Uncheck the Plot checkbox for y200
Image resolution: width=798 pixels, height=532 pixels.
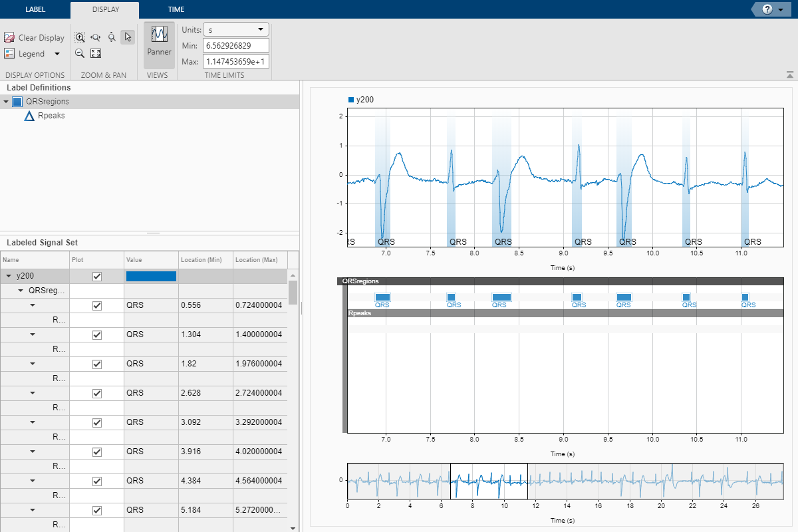pos(97,277)
